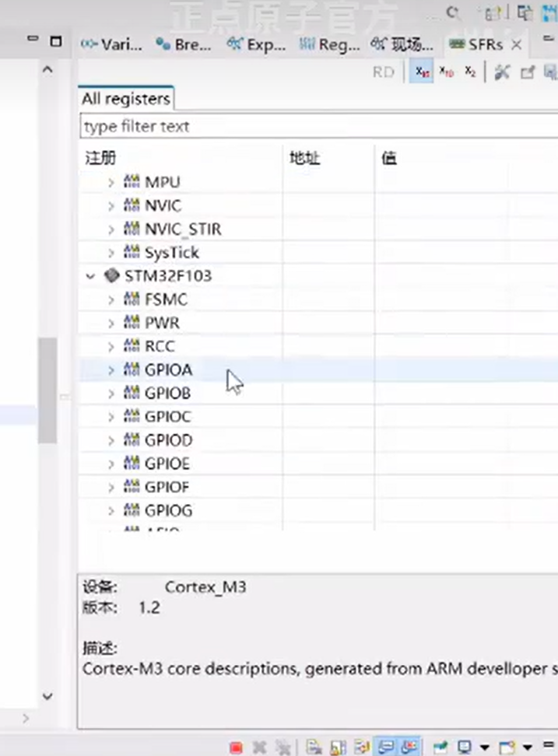Image resolution: width=558 pixels, height=756 pixels.
Task: Click the left panel scroll down arrow
Action: (x=47, y=696)
